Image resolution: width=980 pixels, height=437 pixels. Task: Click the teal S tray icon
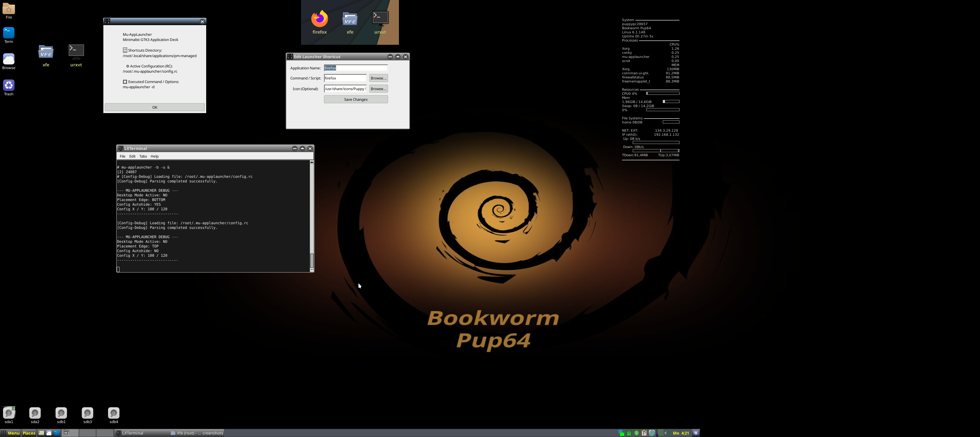pyautogui.click(x=652, y=433)
